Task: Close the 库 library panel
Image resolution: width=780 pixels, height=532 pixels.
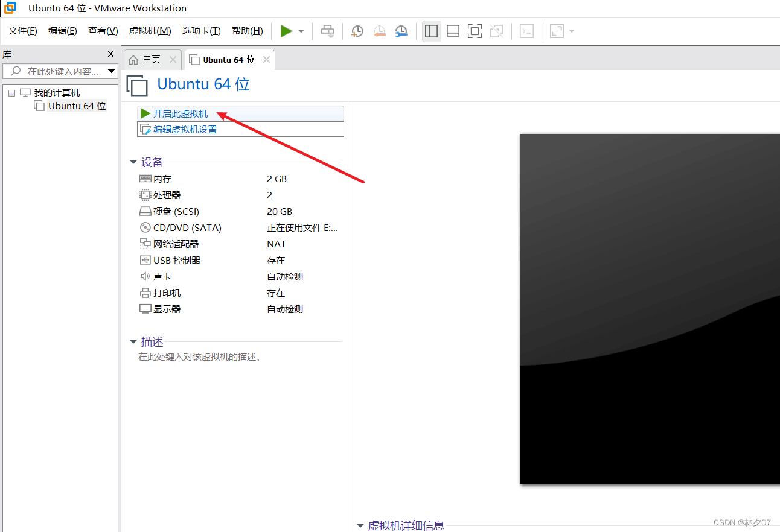Action: pyautogui.click(x=110, y=54)
